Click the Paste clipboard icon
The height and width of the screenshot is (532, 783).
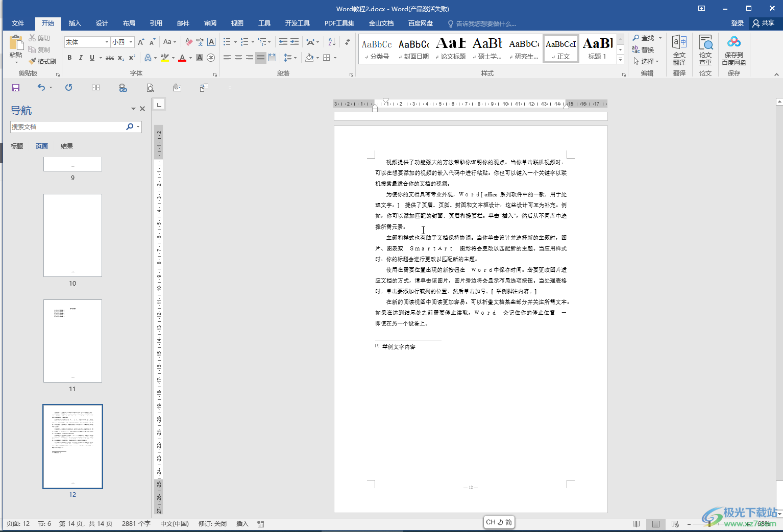coord(16,43)
